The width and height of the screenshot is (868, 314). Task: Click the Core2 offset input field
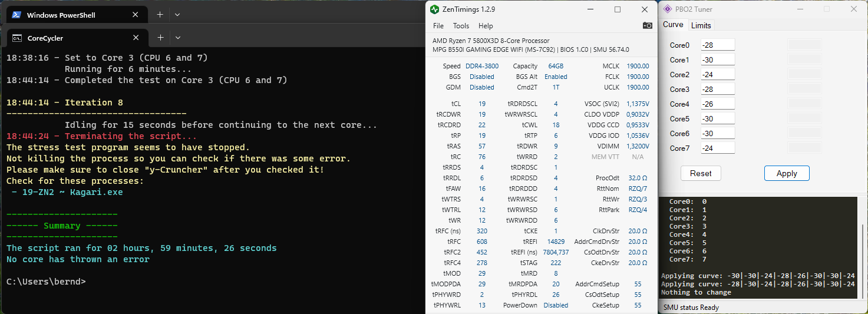click(718, 74)
